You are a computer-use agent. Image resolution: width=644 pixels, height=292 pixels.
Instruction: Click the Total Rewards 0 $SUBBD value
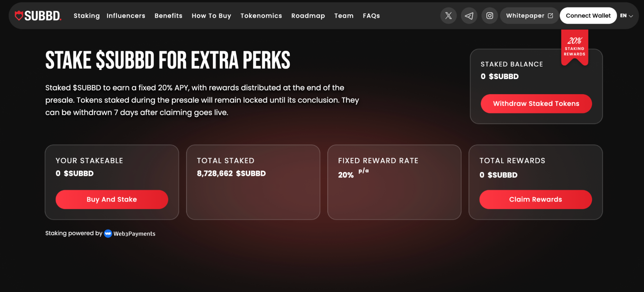pos(498,175)
